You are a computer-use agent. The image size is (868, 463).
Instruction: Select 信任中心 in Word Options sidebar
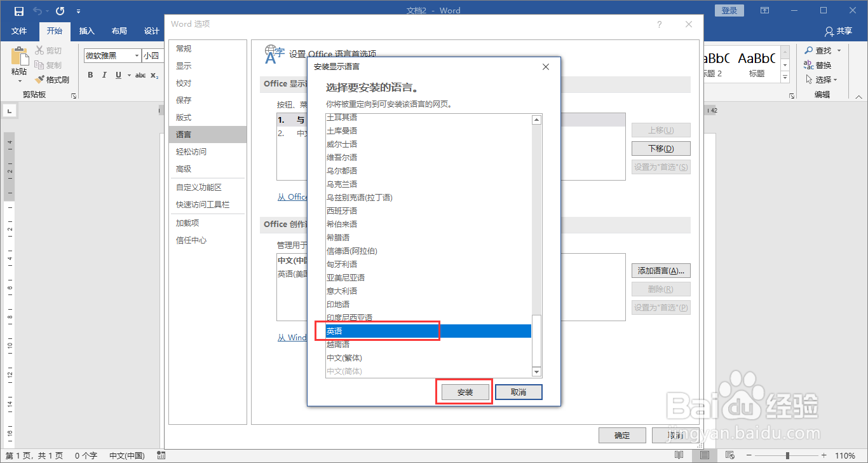(x=208, y=240)
